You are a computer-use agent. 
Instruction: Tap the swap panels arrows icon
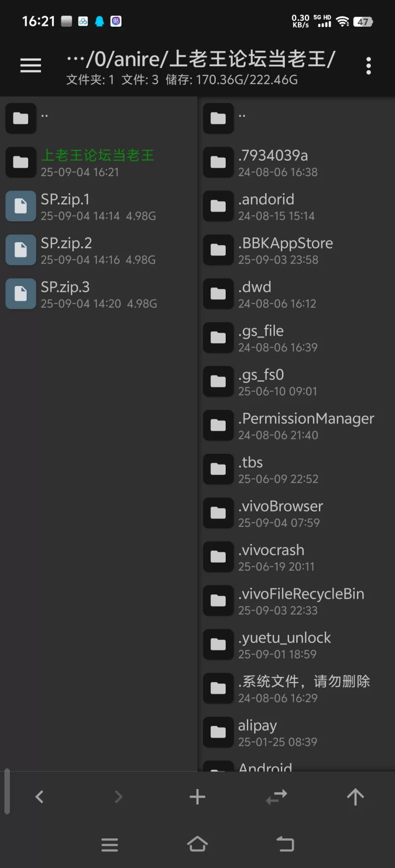click(x=276, y=796)
